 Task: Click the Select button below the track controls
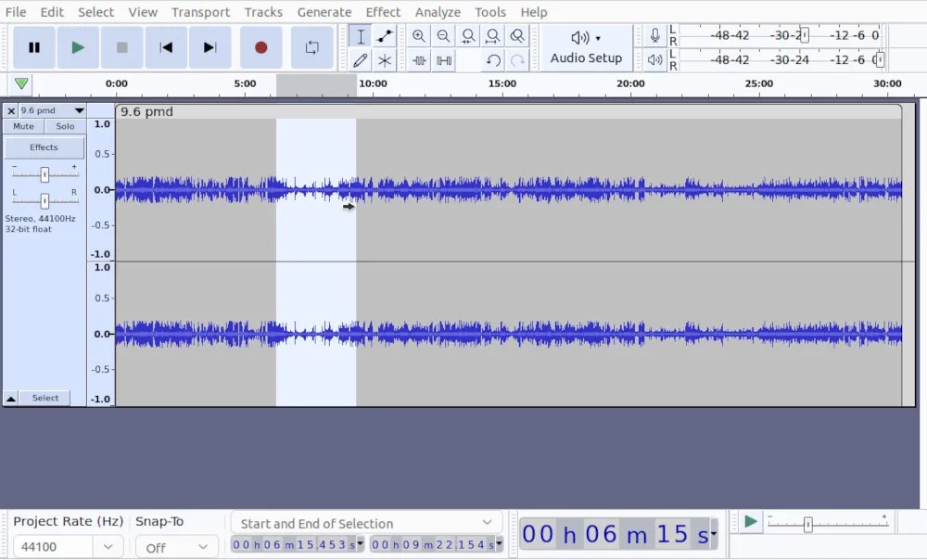[x=44, y=397]
